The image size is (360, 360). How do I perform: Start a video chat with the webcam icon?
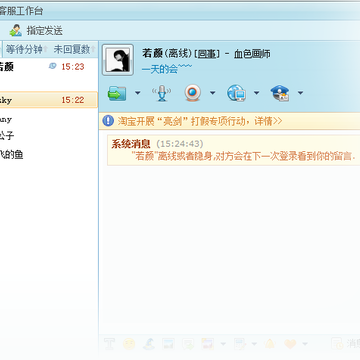[x=193, y=93]
